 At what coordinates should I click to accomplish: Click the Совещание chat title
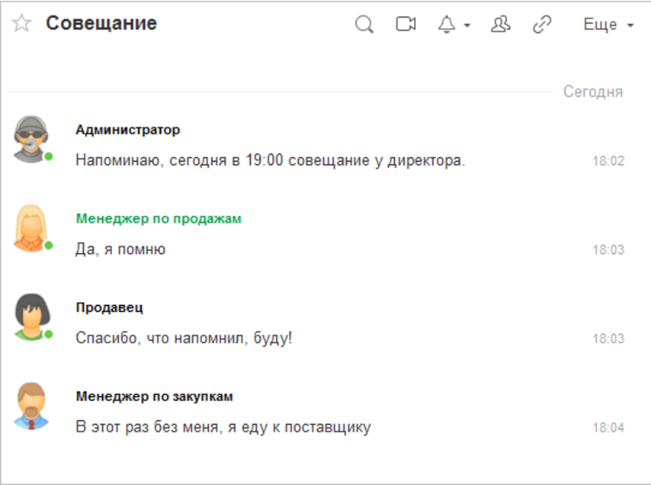click(x=101, y=24)
